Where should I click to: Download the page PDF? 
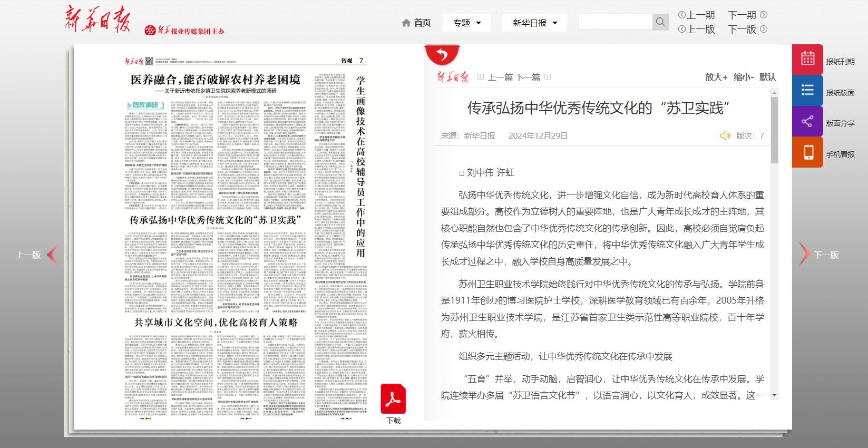coord(393,399)
